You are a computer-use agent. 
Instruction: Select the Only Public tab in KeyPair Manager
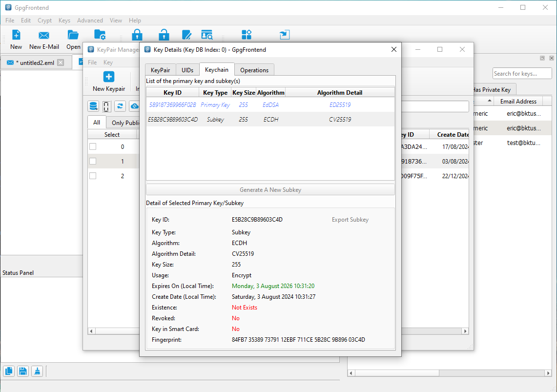[123, 123]
